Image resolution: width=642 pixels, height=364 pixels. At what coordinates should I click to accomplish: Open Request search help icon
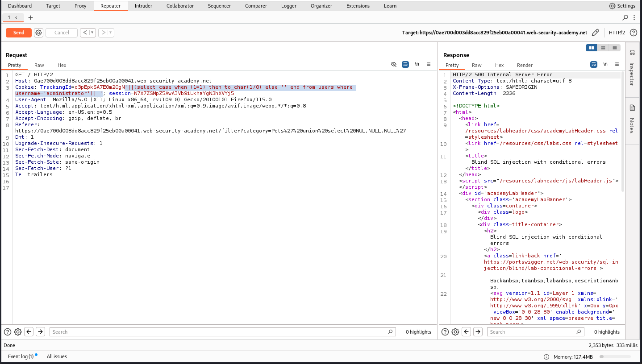[x=8, y=332]
